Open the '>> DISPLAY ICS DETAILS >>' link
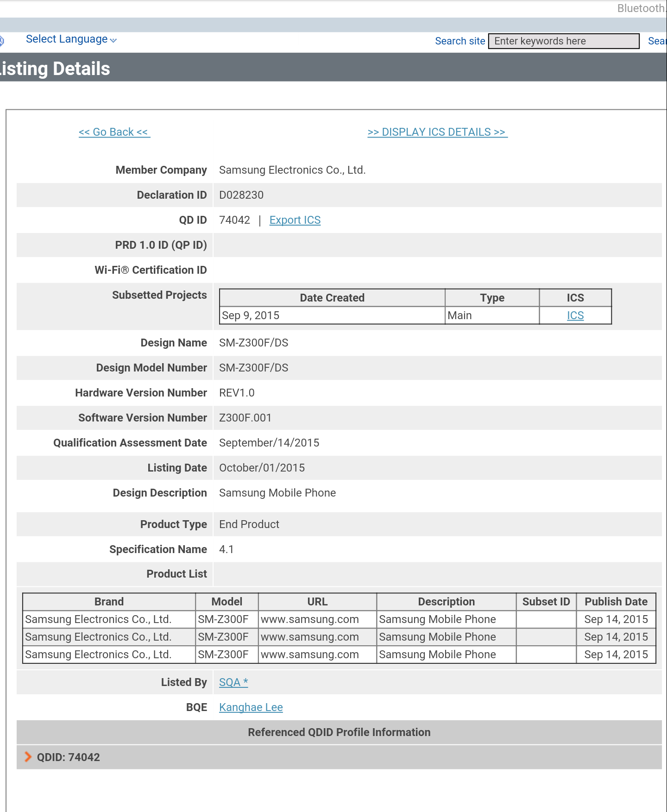The height and width of the screenshot is (812, 667). 437,132
